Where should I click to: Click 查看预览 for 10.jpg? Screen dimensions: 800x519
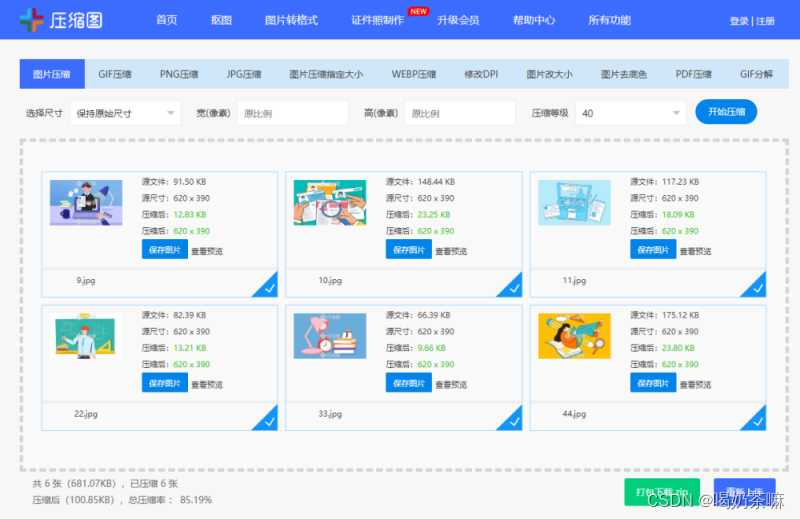click(x=451, y=251)
